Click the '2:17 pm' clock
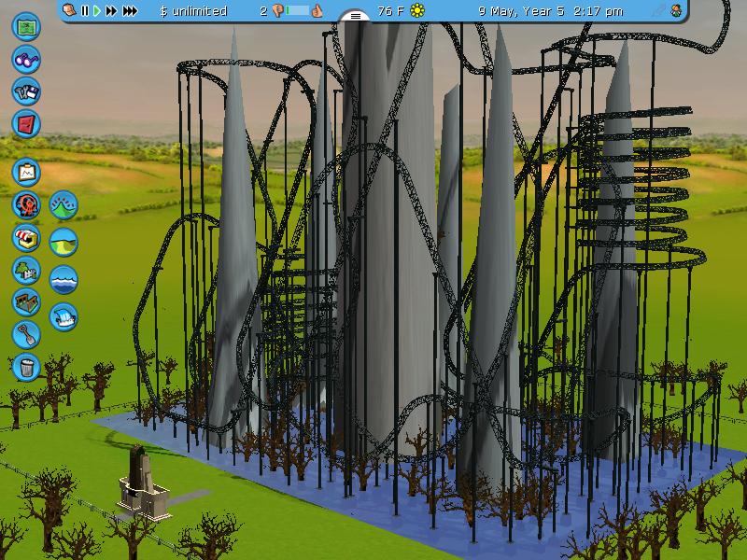 [599, 11]
